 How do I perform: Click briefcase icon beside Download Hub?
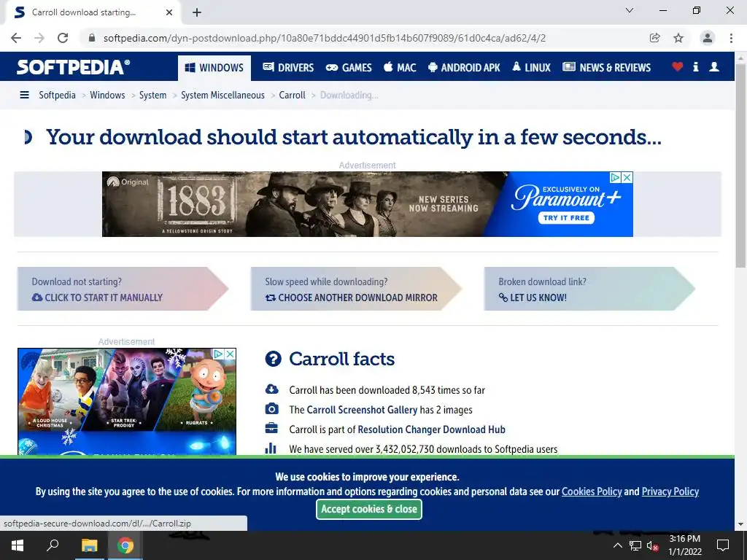click(x=271, y=428)
